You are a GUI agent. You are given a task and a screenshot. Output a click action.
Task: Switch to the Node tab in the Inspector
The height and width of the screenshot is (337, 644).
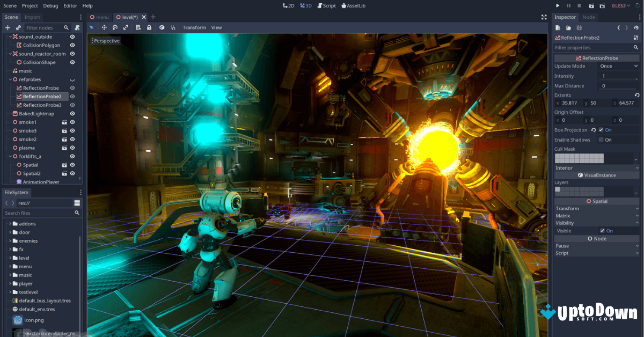tap(588, 17)
